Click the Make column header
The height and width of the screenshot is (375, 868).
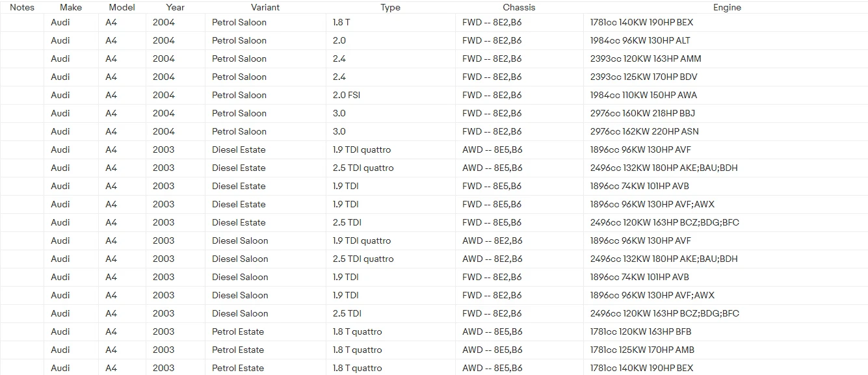pos(71,7)
